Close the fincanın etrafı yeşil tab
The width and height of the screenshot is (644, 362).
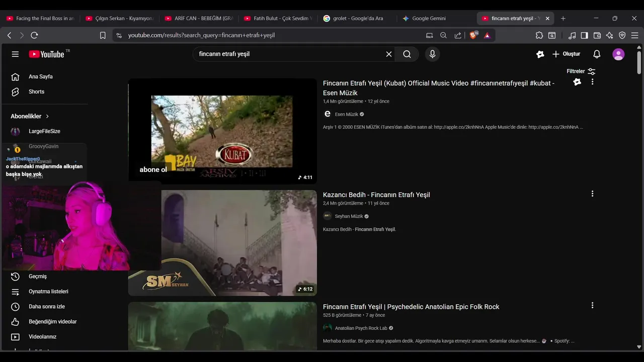pyautogui.click(x=547, y=18)
